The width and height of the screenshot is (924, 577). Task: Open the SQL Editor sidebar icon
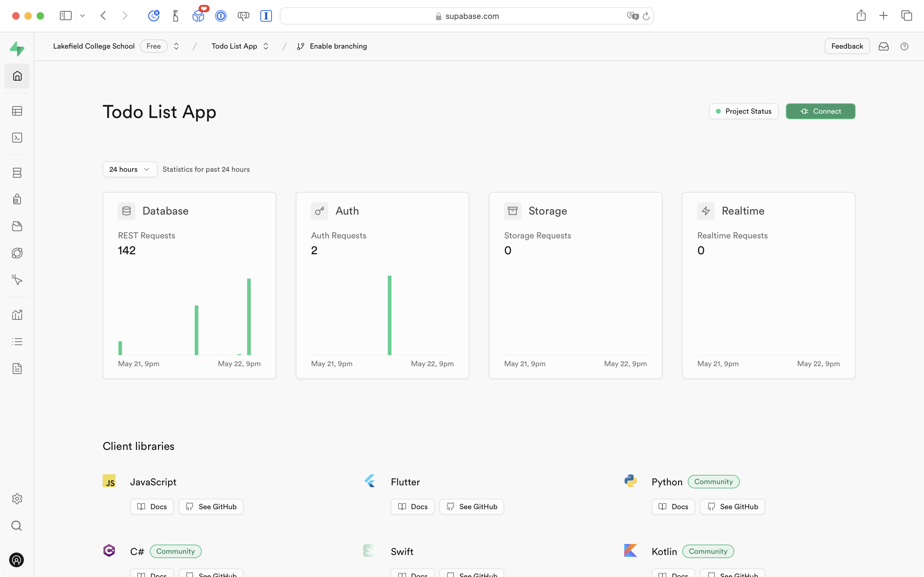17,138
